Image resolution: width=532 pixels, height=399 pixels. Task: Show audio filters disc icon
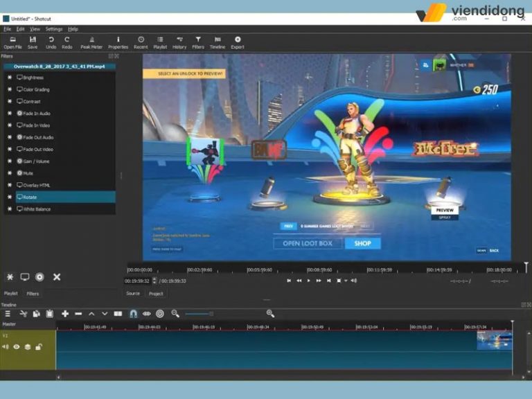click(39, 277)
